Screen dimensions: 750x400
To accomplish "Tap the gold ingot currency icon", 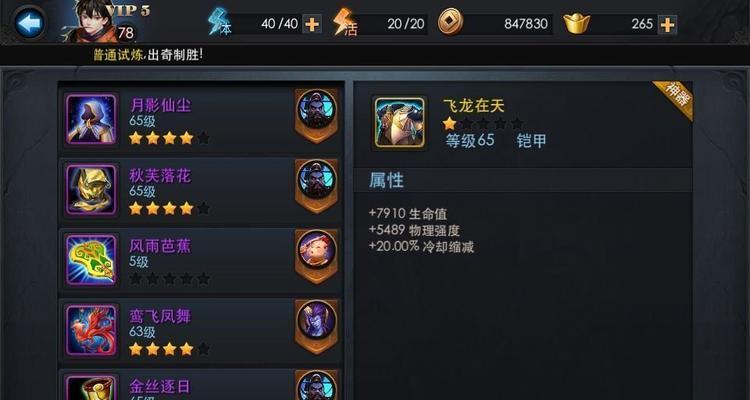I will point(576,23).
